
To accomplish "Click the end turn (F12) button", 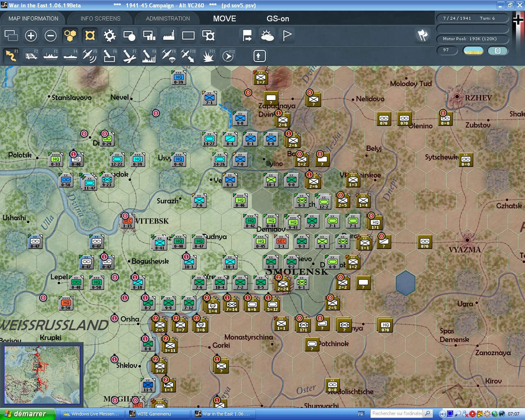I will 228,56.
